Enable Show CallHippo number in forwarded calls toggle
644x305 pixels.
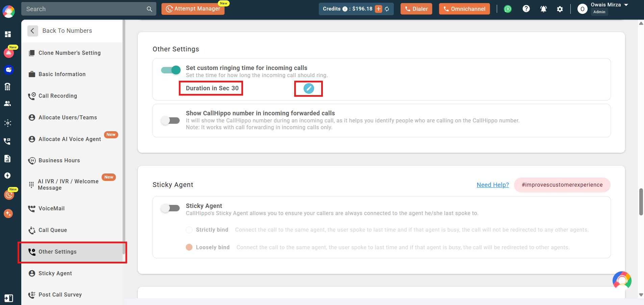click(170, 120)
